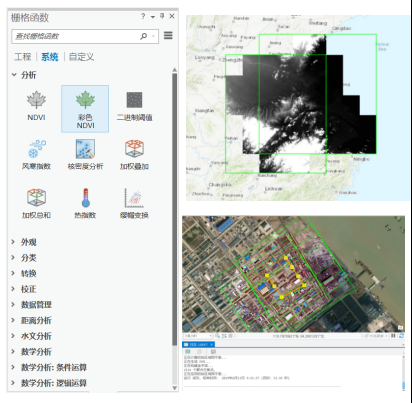Click the function list scrollbar down arrow
Image resolution: width=412 pixels, height=403 pixels.
(175, 388)
